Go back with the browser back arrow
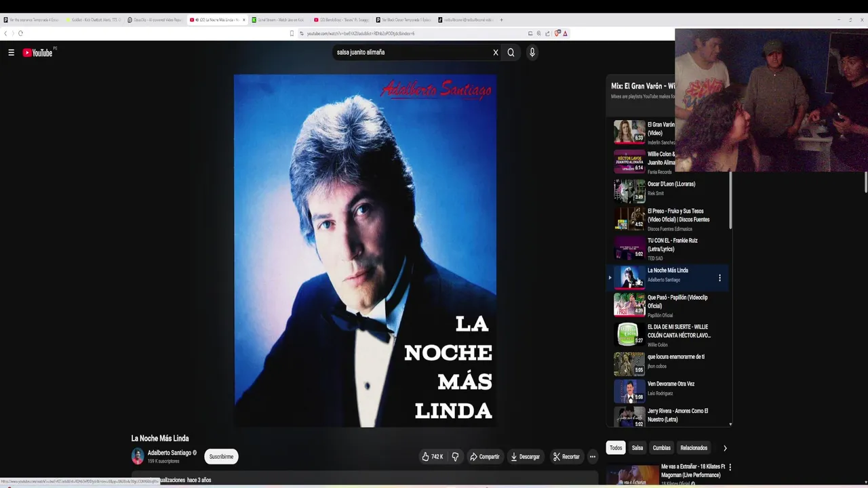The image size is (868, 488). (5, 33)
